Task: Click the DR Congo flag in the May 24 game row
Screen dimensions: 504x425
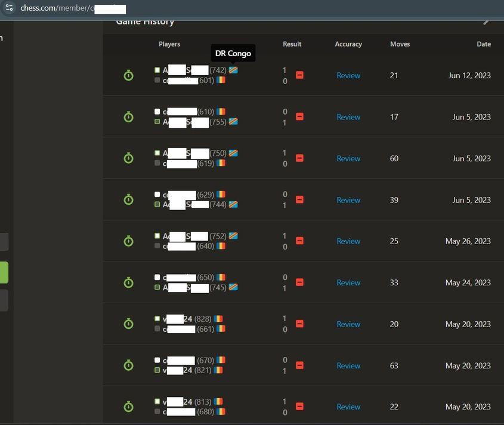Action: 233,287
